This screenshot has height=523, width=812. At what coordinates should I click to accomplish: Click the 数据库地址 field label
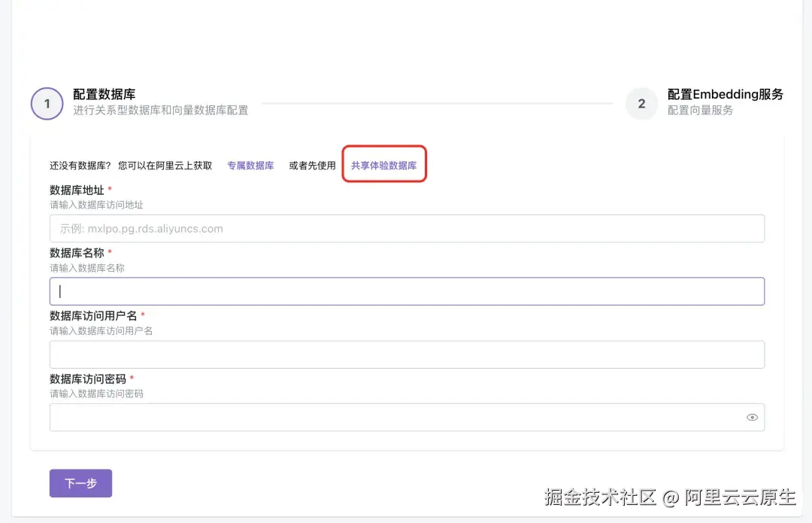pyautogui.click(x=77, y=190)
